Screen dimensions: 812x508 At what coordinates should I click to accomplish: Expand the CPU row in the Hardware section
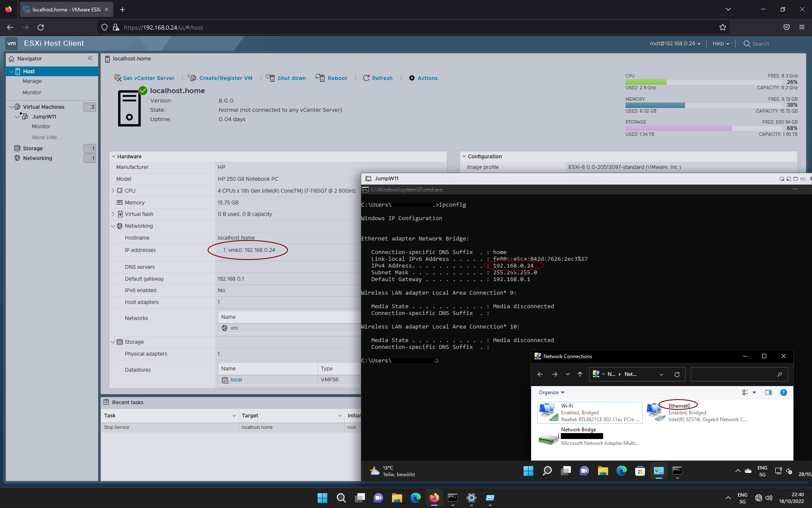(113, 190)
